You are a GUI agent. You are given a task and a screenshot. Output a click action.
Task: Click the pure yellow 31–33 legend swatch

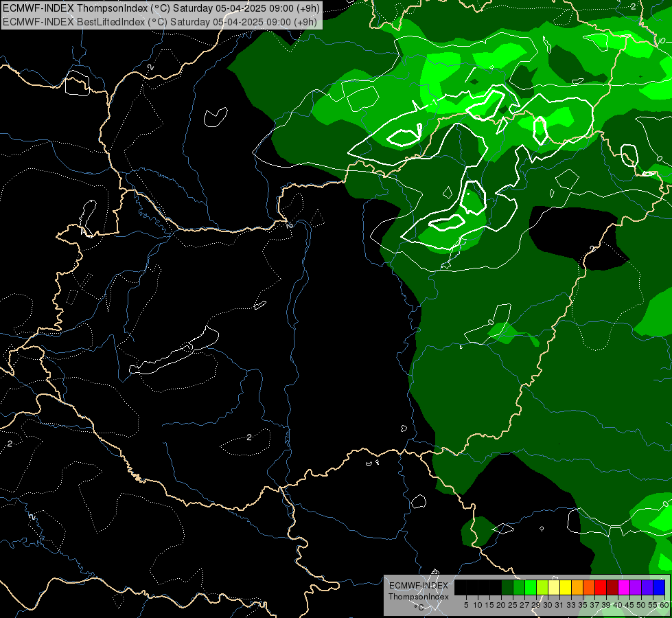point(566,587)
